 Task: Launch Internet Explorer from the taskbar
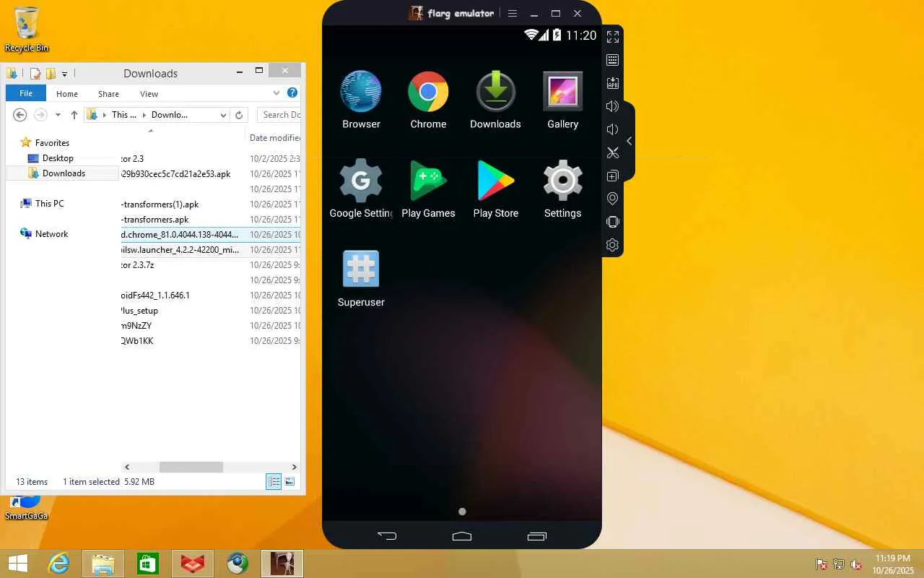click(x=58, y=564)
